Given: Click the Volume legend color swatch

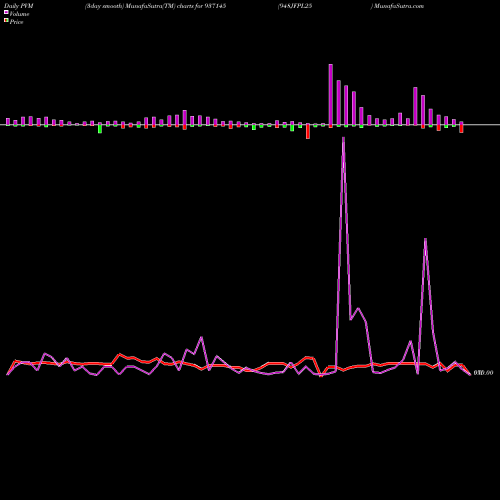Looking at the screenshot, I should (6, 13).
